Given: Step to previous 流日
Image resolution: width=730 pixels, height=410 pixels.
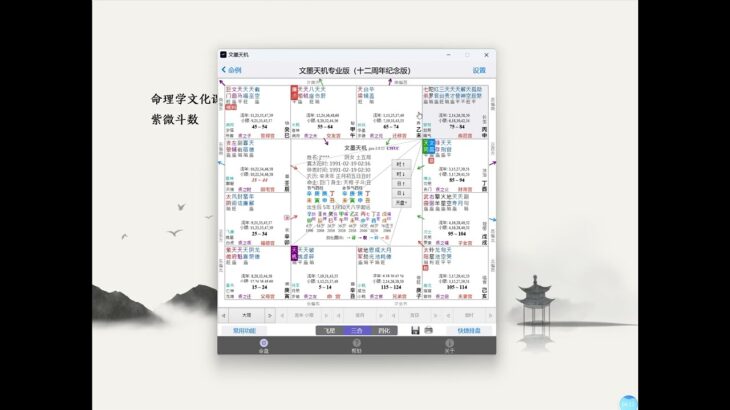Looking at the screenshot, I should tap(393, 316).
